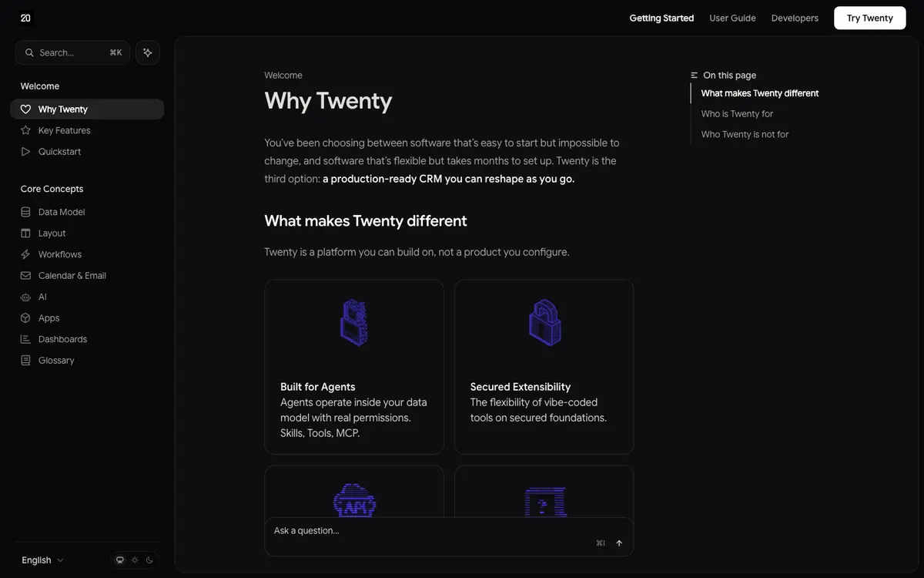Image resolution: width=924 pixels, height=578 pixels.
Task: Click the layout icon beside Layout
Action: [x=25, y=233]
